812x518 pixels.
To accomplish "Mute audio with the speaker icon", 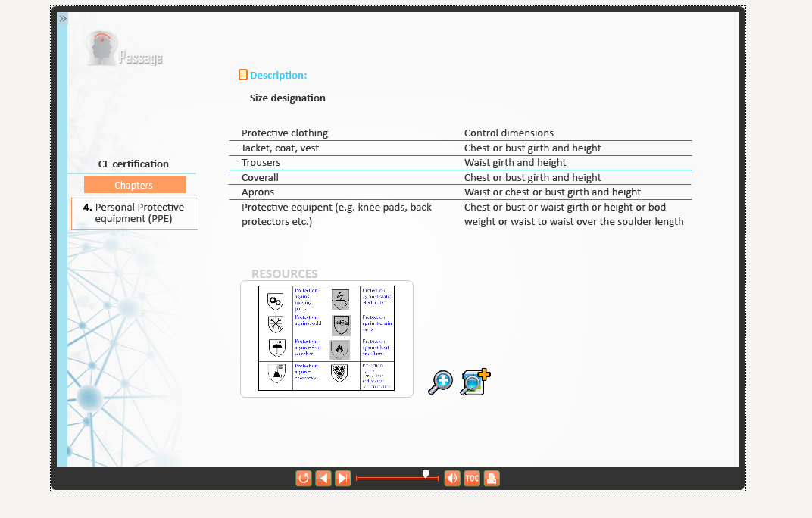I will pos(452,478).
